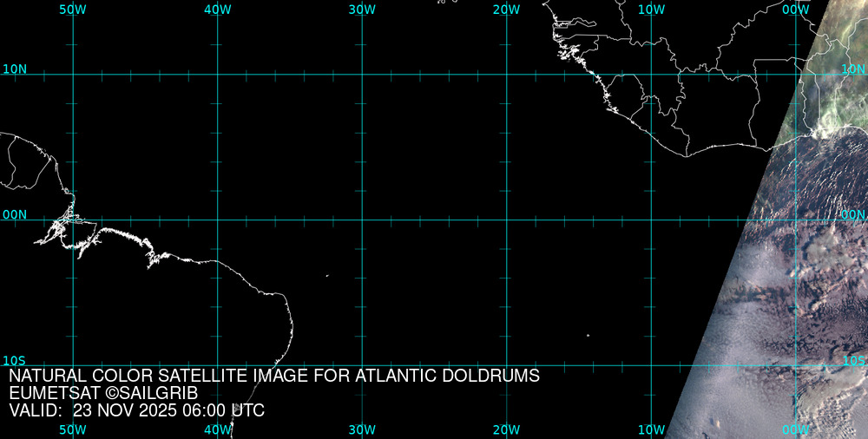Viewport: 868px width, 439px height.
Task: Click the EUMETSAT ©SAILGRIB credit text
Action: click(x=103, y=394)
